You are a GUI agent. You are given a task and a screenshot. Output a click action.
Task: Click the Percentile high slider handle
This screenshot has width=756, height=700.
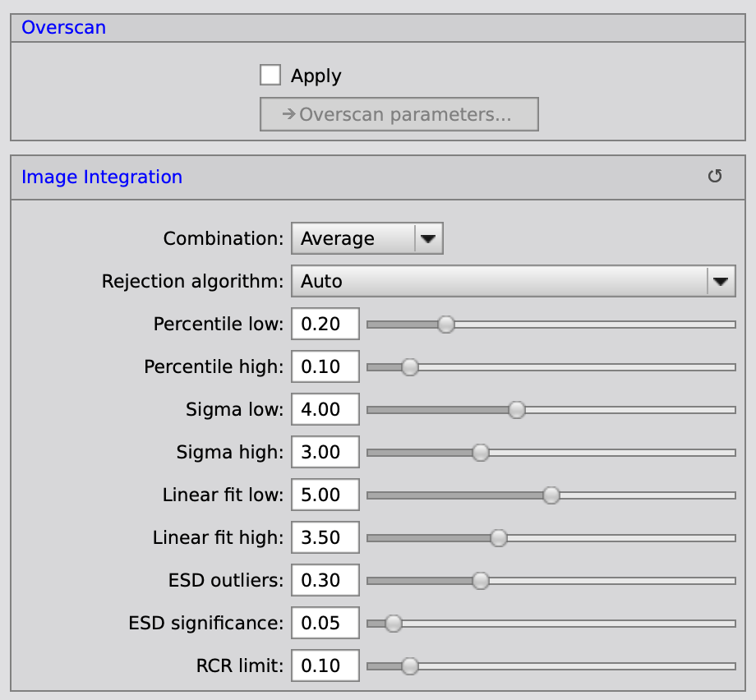[409, 367]
